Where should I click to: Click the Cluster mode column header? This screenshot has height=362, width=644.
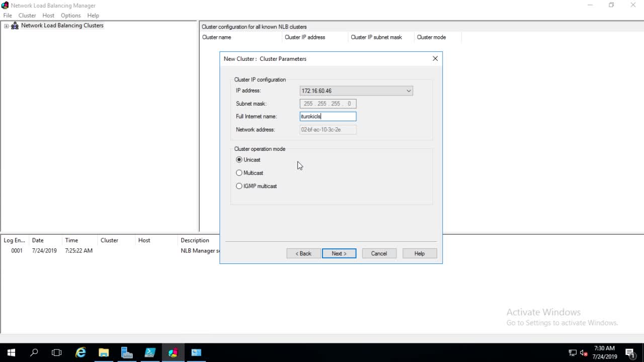[x=438, y=37]
